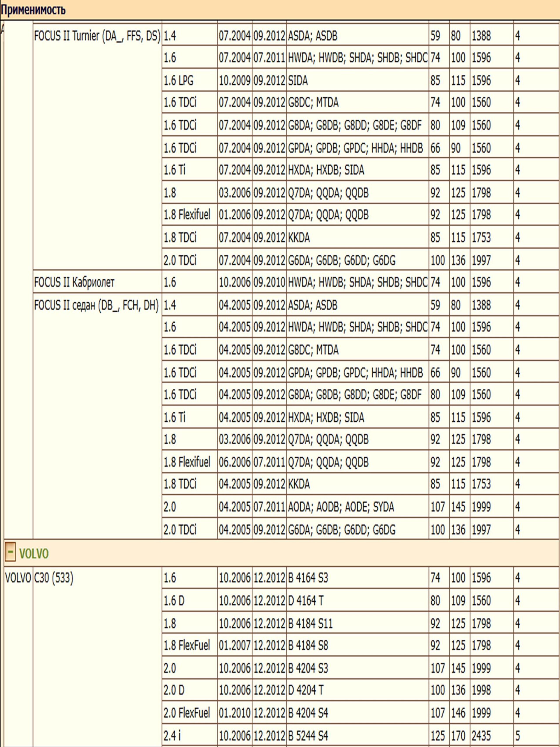
Task: Click engine code B 5244 S4
Action: tap(308, 735)
